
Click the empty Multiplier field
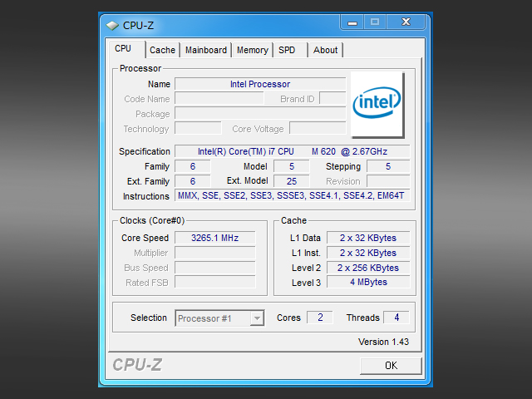[x=215, y=253]
